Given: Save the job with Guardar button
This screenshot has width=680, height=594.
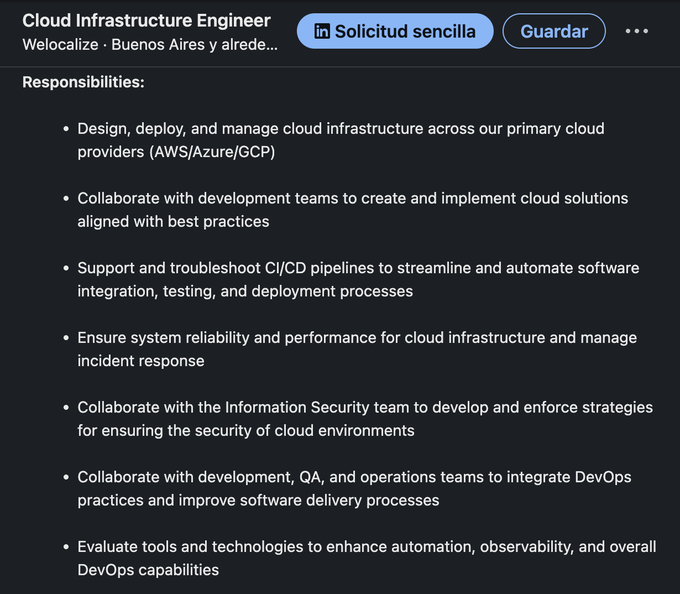Looking at the screenshot, I should coord(554,31).
